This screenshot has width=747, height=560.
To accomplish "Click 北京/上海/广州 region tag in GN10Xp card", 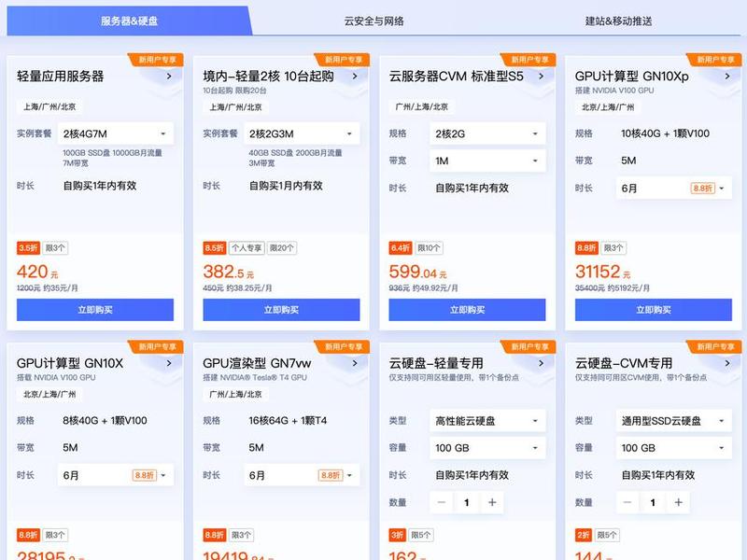I will click(x=608, y=107).
